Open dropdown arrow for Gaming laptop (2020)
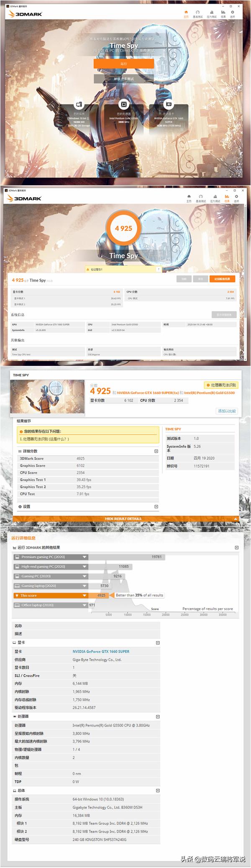The height and width of the screenshot is (868, 251). [x=85, y=586]
